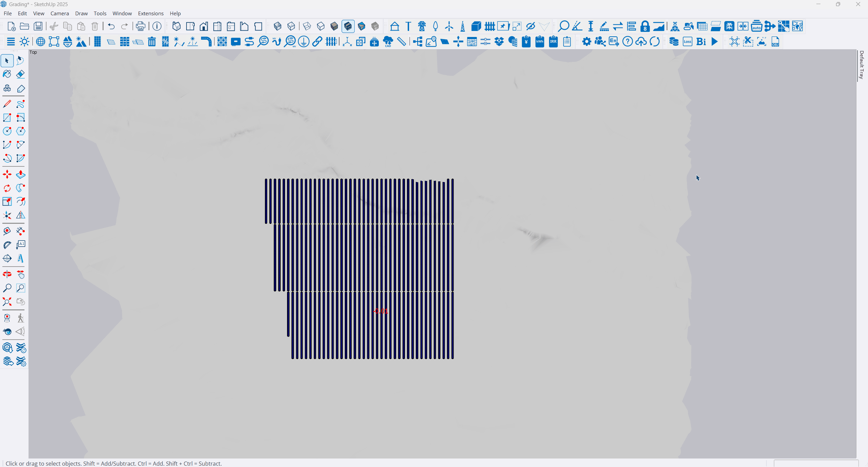Select the Push/Pull tool
This screenshot has width=868, height=467.
point(20,175)
